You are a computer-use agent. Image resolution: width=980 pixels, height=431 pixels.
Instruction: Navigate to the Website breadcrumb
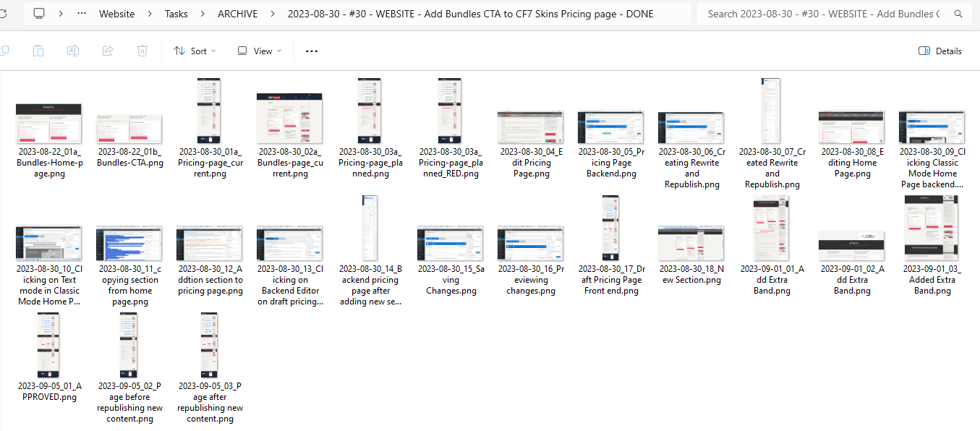[119, 14]
